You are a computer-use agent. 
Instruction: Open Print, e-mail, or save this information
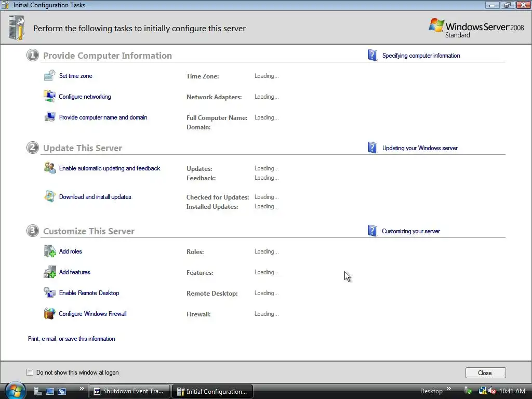tap(72, 338)
